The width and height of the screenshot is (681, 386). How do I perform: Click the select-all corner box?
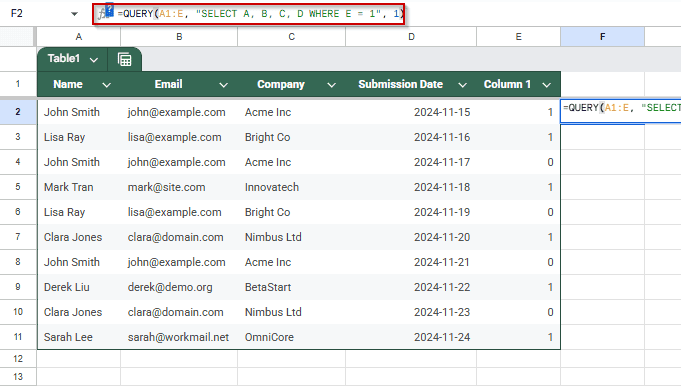(17, 37)
